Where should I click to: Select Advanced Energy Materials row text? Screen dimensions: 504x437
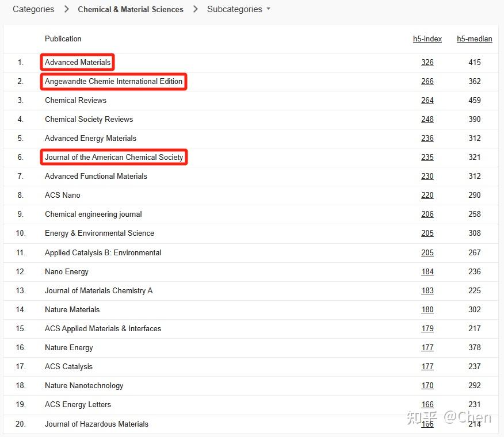point(90,138)
